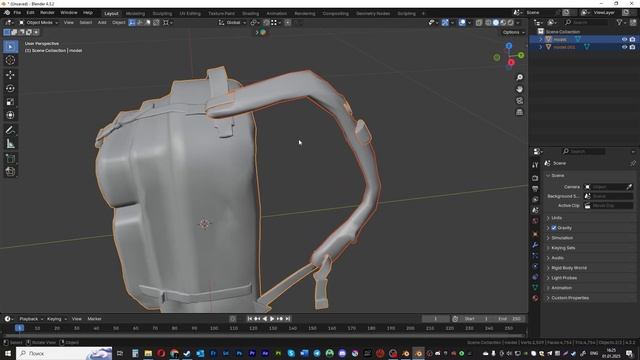Switch to rendered viewport shading
Screen dimensions: 640x360
(x=510, y=22)
